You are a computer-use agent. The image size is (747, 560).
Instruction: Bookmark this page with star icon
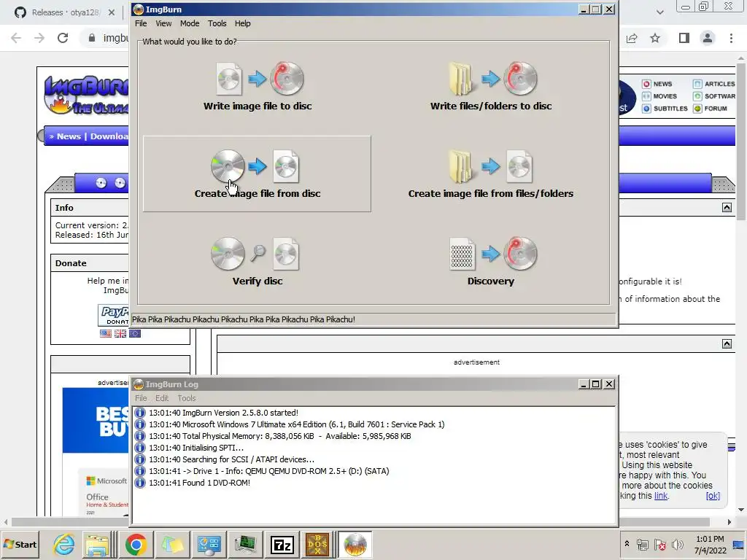point(655,38)
